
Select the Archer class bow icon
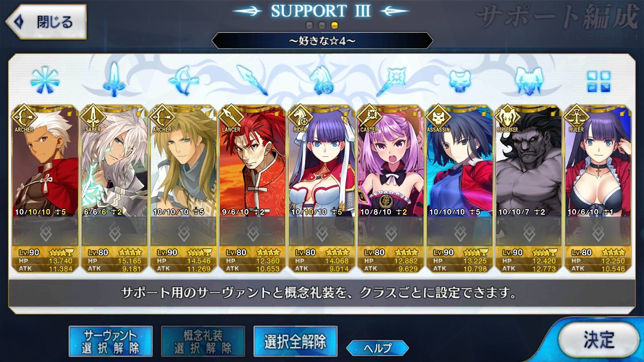click(184, 80)
